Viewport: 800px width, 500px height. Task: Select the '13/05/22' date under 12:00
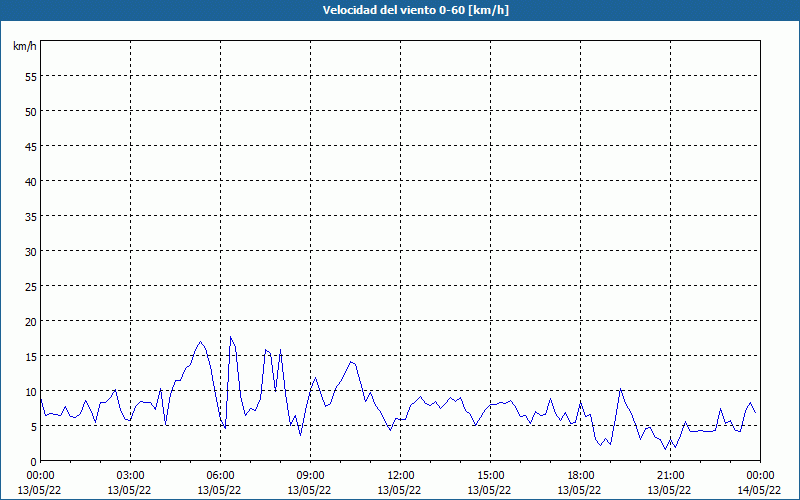tap(399, 490)
